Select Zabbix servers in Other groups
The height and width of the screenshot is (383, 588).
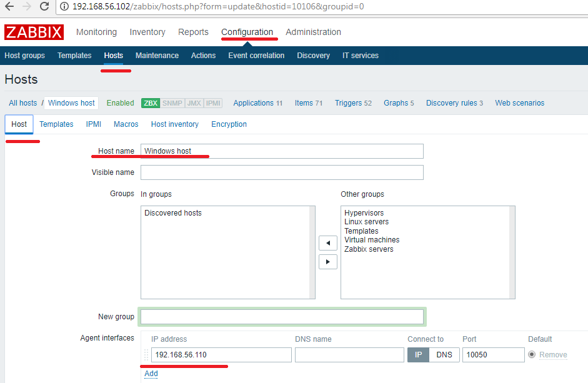(x=369, y=249)
